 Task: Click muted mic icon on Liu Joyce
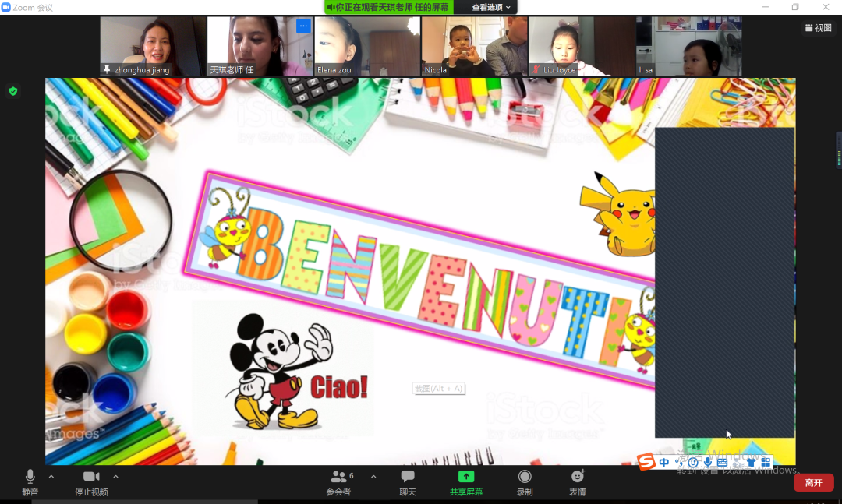tap(536, 69)
